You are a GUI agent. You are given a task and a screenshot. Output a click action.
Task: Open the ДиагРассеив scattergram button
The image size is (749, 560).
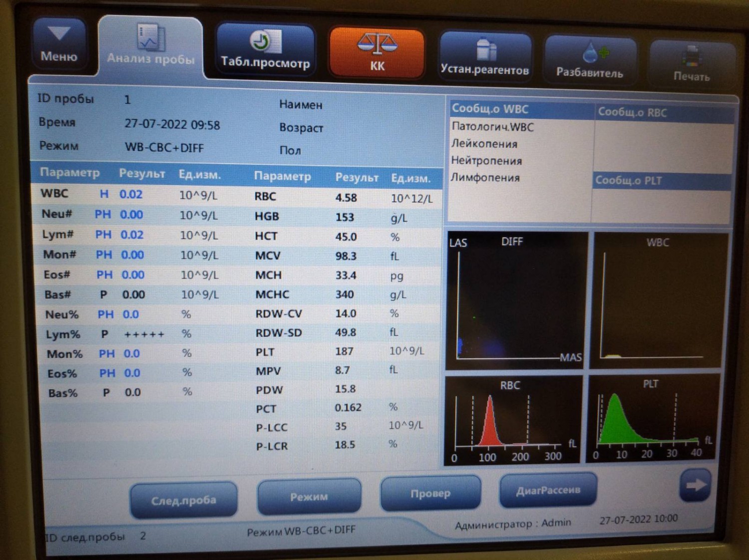548,491
